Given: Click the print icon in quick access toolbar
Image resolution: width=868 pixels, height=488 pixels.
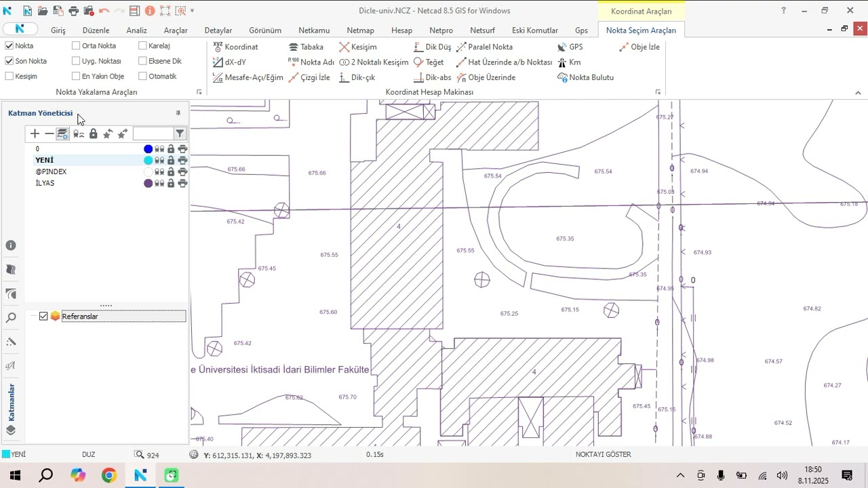Looking at the screenshot, I should [x=73, y=11].
